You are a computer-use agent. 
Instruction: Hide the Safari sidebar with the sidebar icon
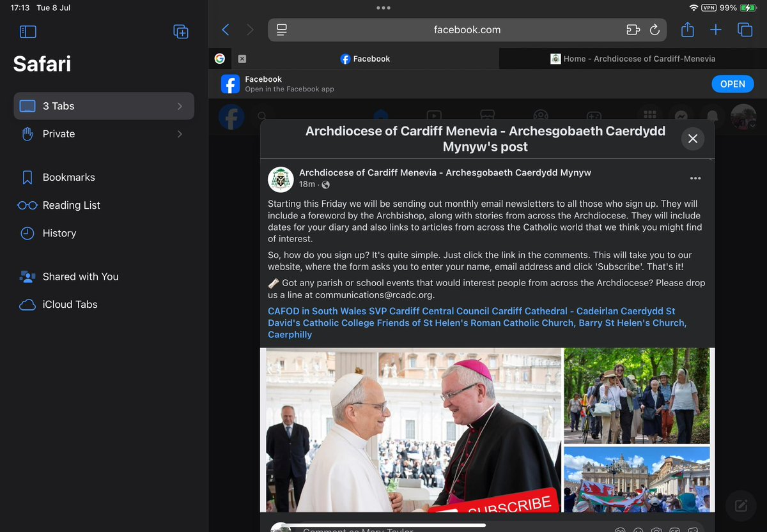tap(28, 31)
